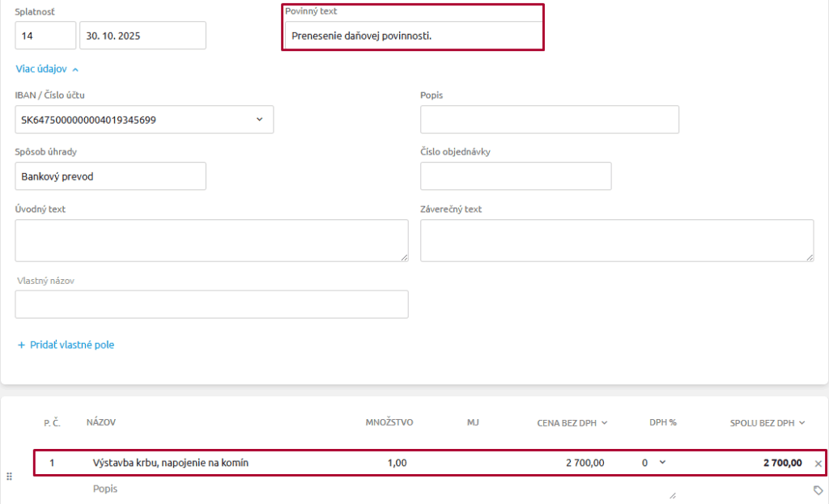
Task: Click the resize grip of Záverečný text box
Action: coord(809,256)
